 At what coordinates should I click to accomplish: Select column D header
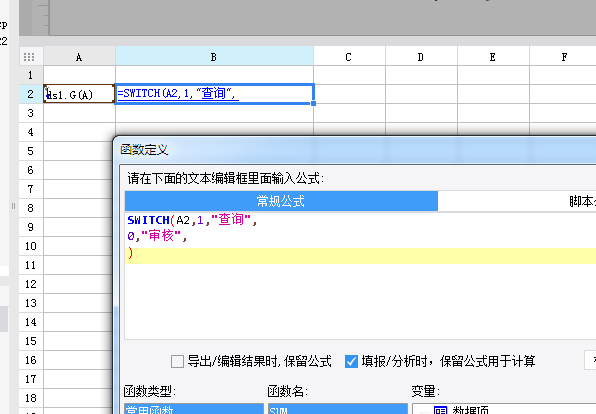pos(421,57)
